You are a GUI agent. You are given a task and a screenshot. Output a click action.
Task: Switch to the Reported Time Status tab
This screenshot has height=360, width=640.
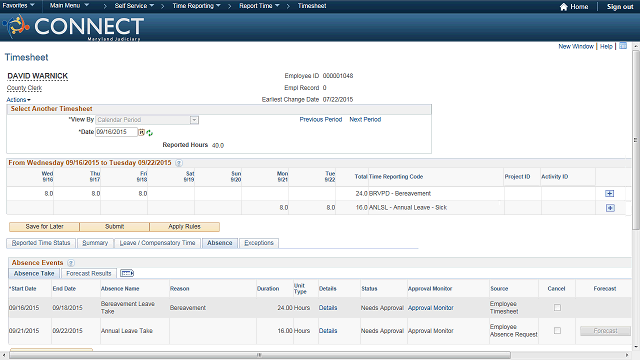click(x=41, y=243)
